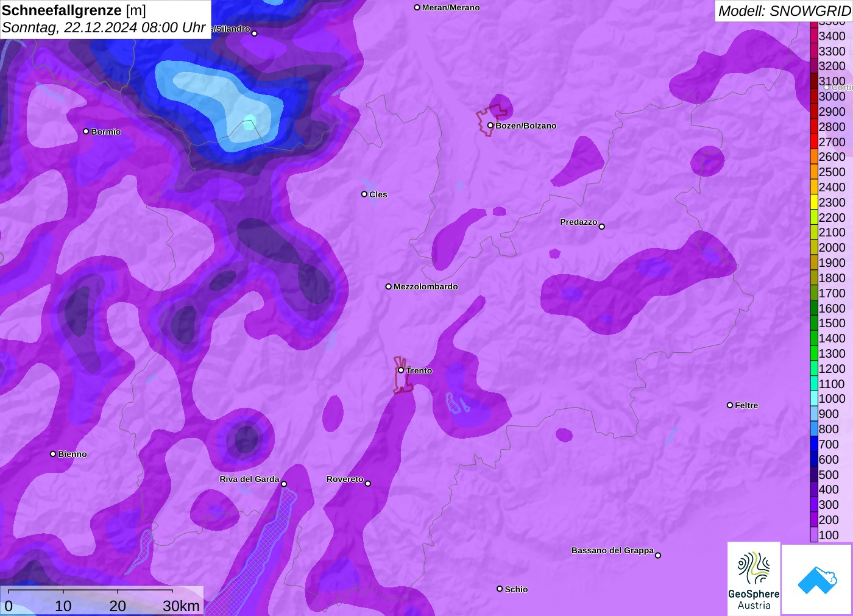Click the Schneefallgrenze [m] title
Screen dimensions: 853x616
click(x=74, y=10)
